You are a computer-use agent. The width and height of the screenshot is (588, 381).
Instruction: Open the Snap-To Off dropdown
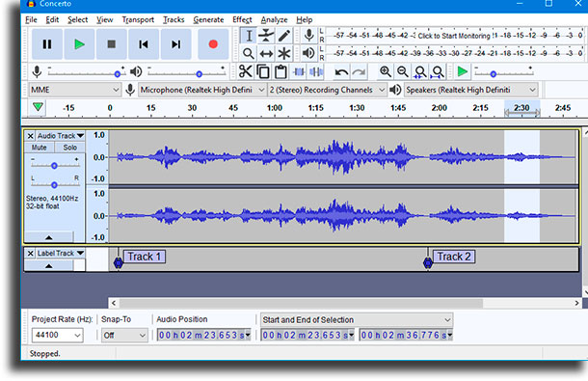124,336
